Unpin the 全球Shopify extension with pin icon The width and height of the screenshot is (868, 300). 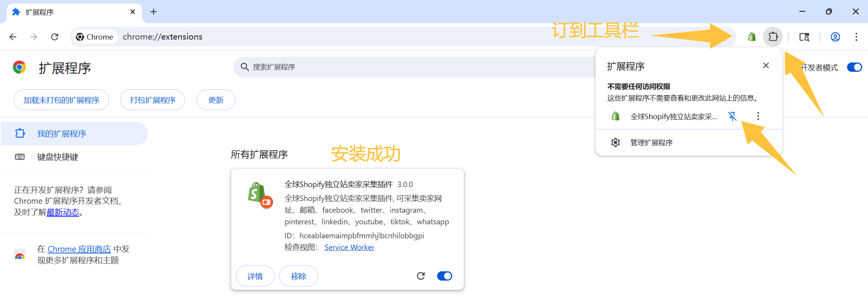coord(732,116)
